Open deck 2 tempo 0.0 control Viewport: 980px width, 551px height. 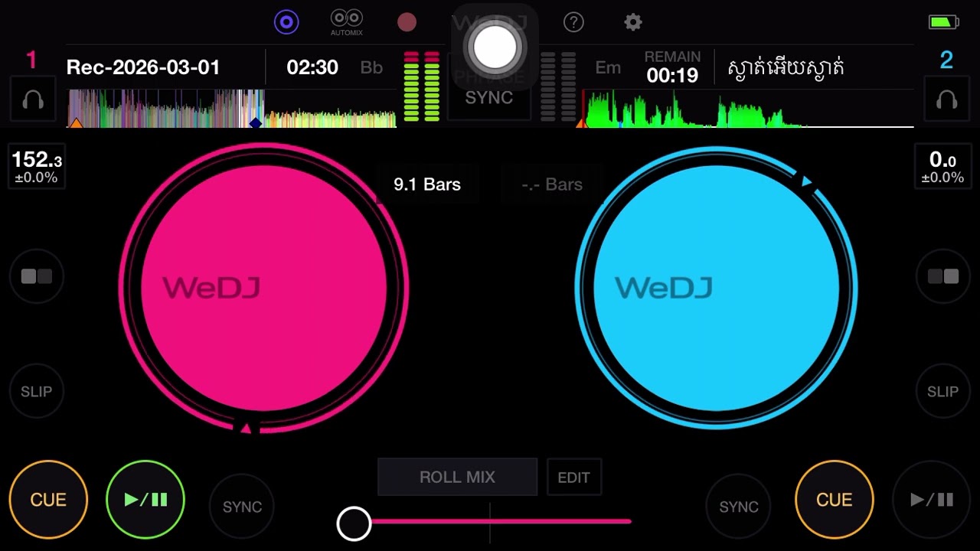coord(942,167)
